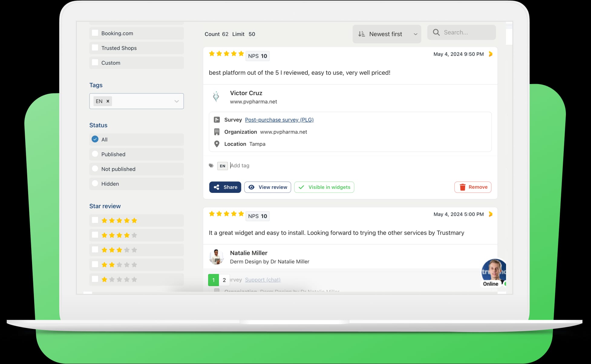Click the yellow arrow on Victor Cruz review
This screenshot has width=591, height=364.
pyautogui.click(x=491, y=54)
